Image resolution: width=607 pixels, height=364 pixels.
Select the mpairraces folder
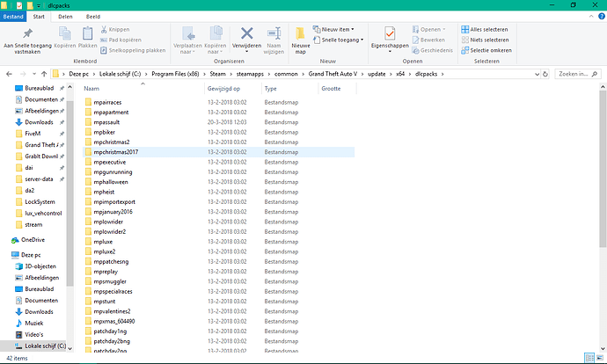click(x=219, y=102)
